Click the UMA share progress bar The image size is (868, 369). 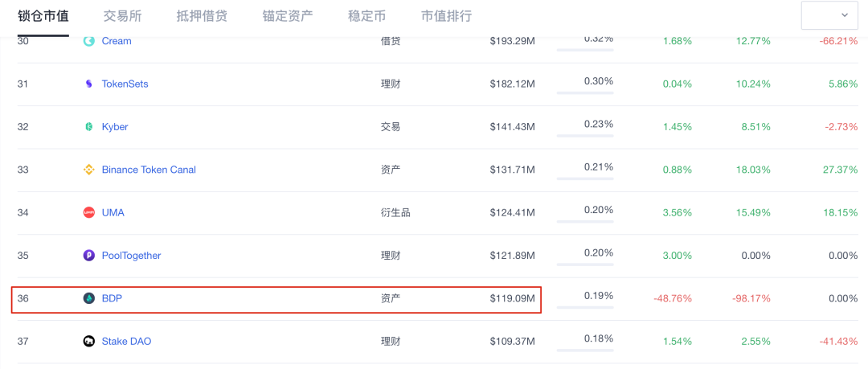(x=585, y=223)
